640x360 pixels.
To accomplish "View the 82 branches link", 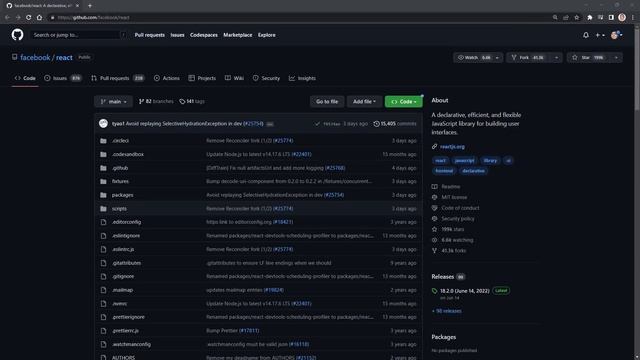I will click(156, 101).
